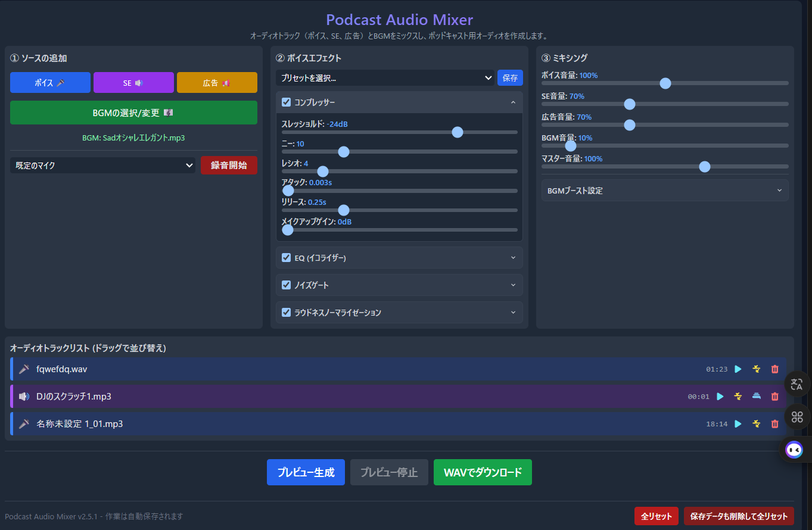Click 保存データも削除して全リセット button

click(739, 516)
